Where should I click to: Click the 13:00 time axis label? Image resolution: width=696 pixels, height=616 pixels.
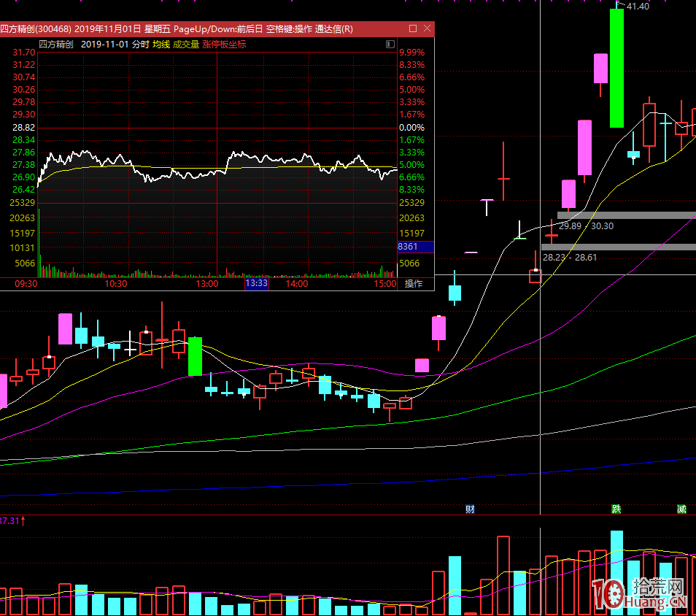tap(207, 284)
